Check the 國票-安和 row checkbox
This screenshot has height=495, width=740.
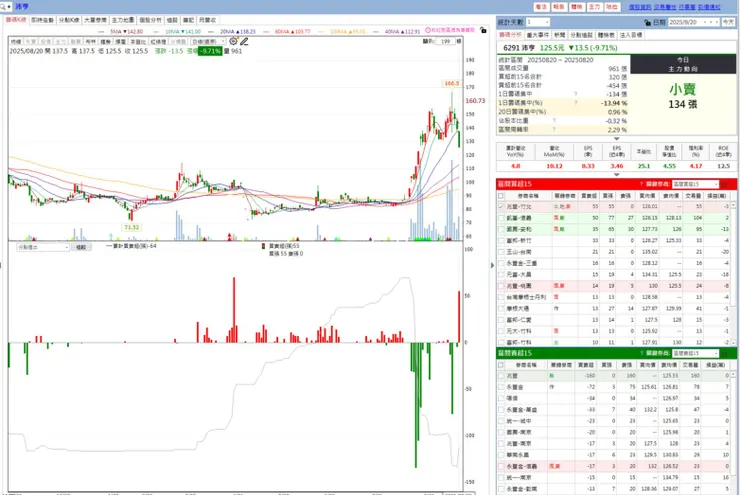[x=501, y=229]
